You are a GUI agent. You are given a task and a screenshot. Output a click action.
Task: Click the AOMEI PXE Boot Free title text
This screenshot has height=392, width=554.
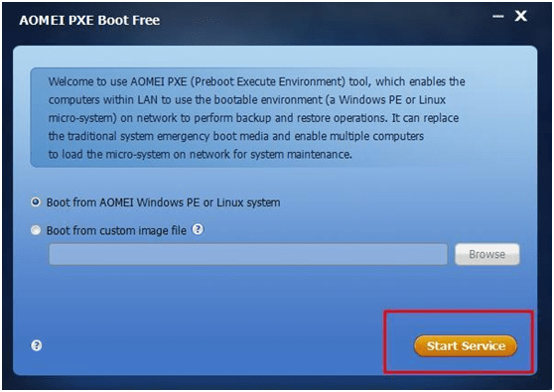89,20
